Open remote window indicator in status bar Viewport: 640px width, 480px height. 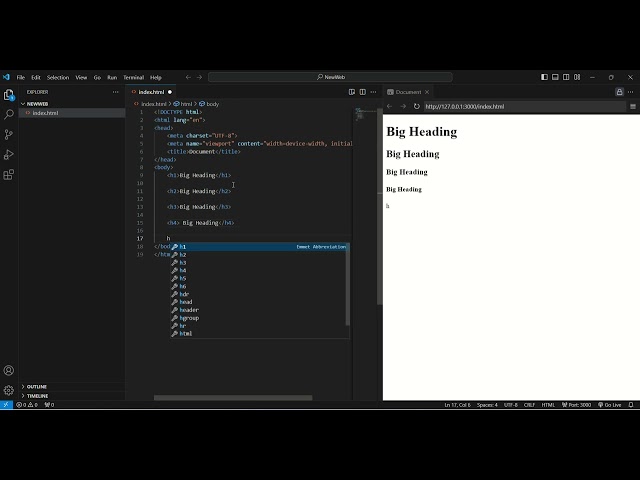(6, 405)
